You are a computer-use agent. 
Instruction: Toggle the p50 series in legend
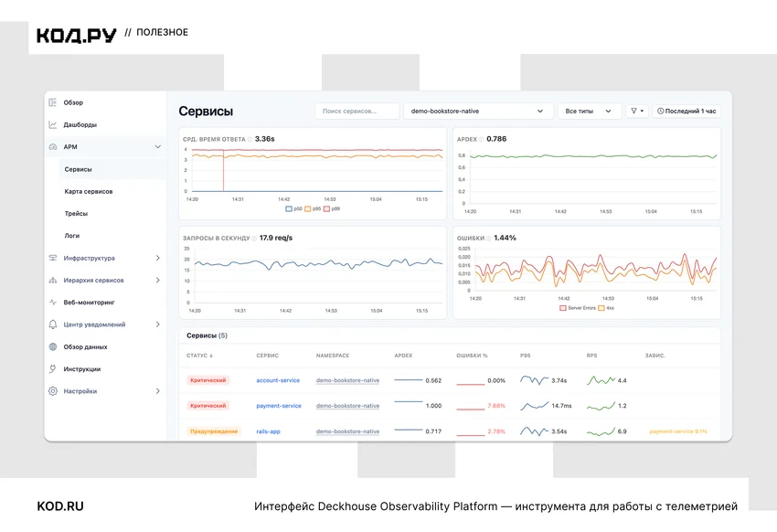pyautogui.click(x=293, y=209)
